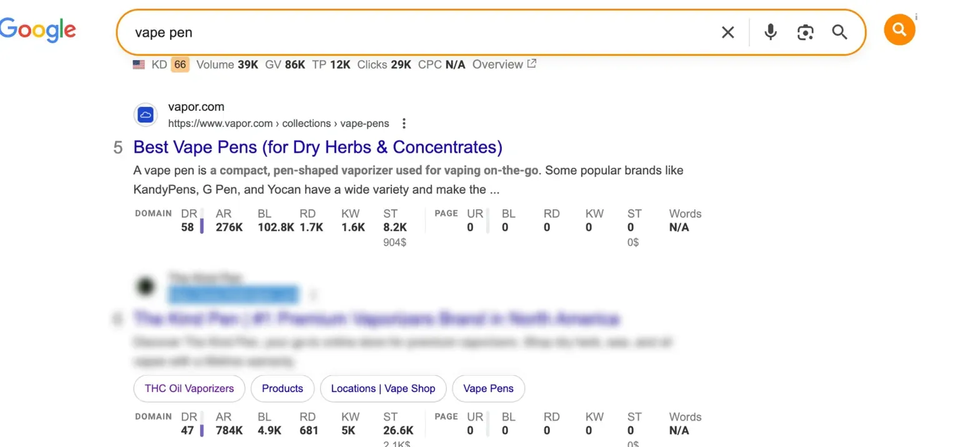Open Google Lens image search icon
Screen dimensions: 980x447
click(805, 33)
